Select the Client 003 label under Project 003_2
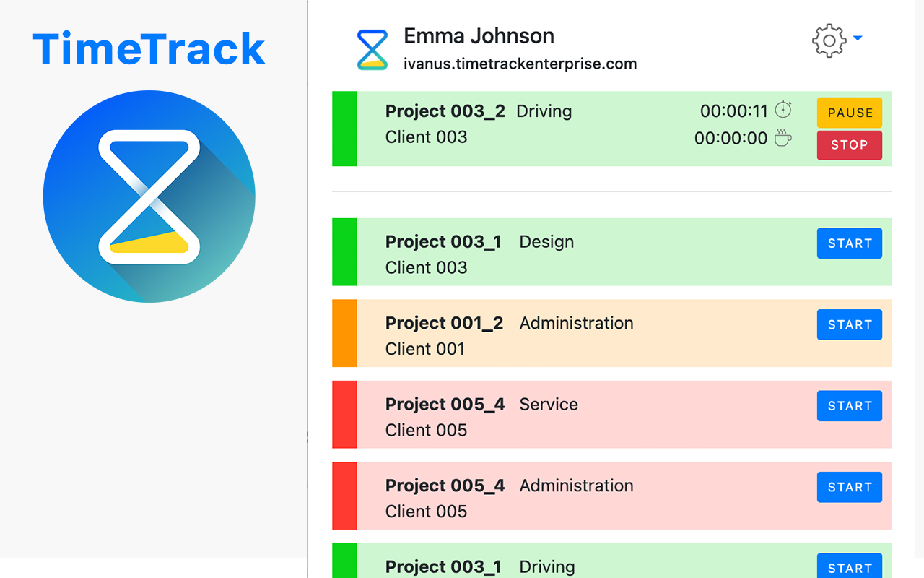The image size is (924, 578). point(426,137)
